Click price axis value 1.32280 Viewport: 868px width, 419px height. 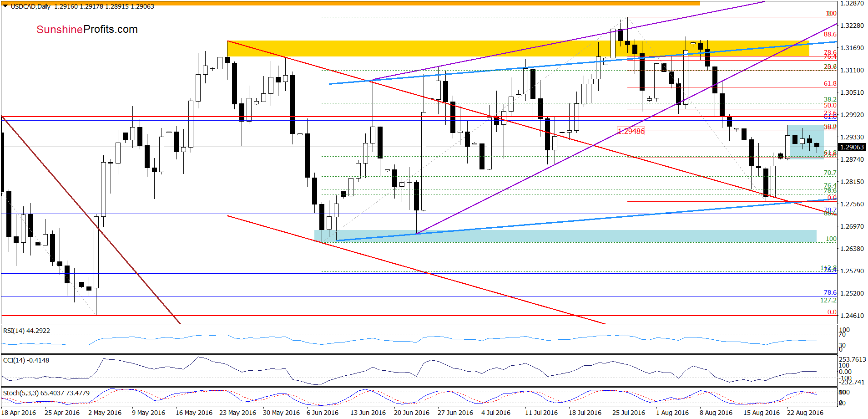tap(852, 26)
